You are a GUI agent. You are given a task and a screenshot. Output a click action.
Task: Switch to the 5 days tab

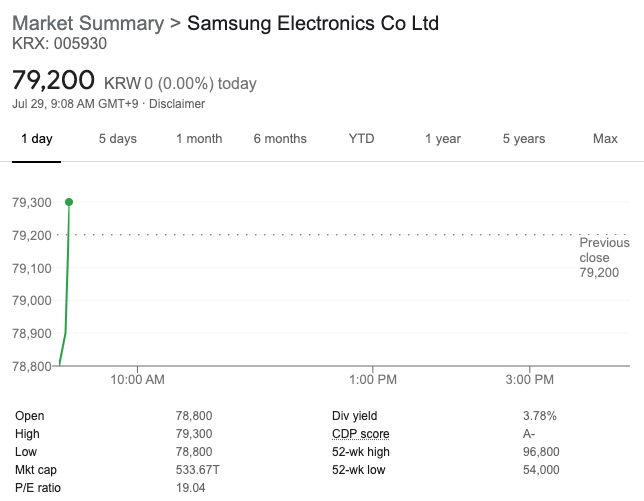click(117, 139)
